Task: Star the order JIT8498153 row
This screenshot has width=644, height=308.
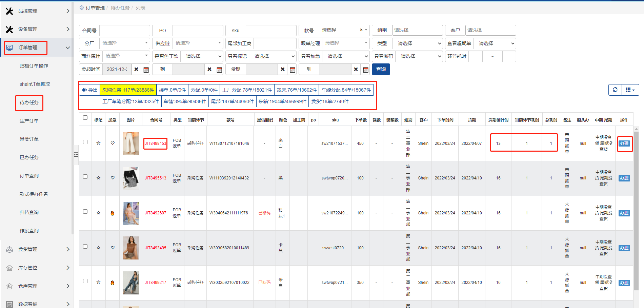Action: (98, 143)
